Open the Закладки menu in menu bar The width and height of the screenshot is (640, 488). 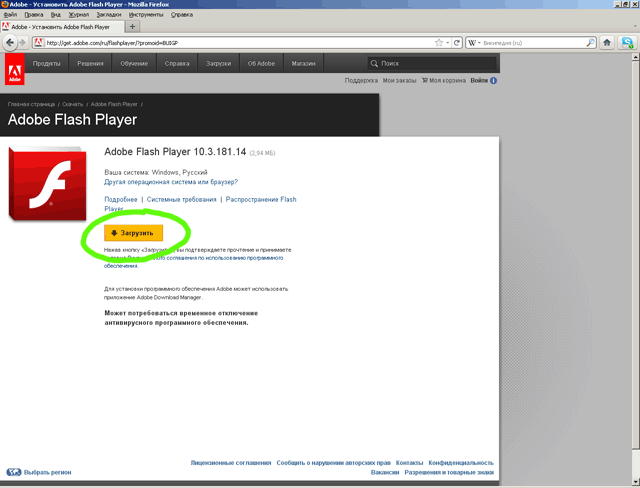coord(109,16)
